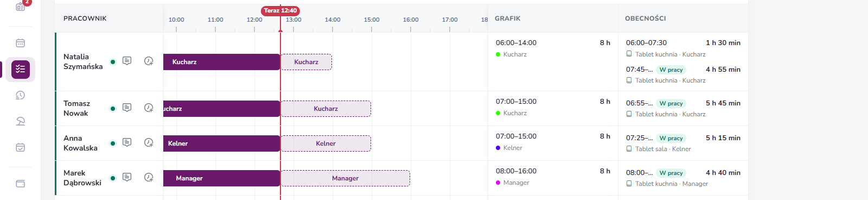Viewport: 868px width, 200px height.
Task: Click the 10:00 hour label on timeline
Action: (176, 20)
